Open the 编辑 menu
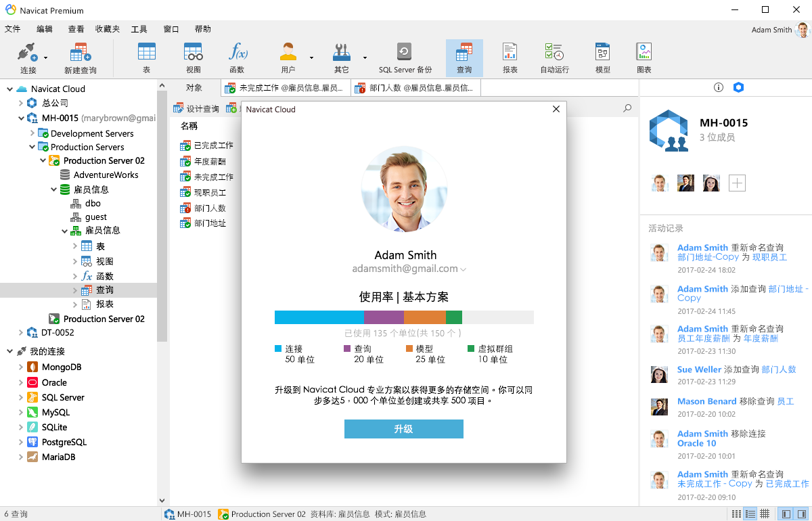 point(45,29)
